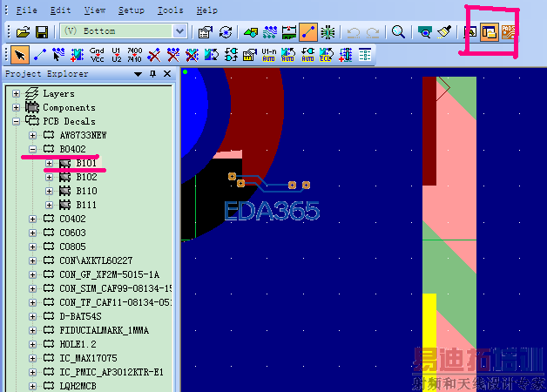Viewport: 547px width, 392px height.
Task: Choose the Add Connection tool
Action: 39,55
